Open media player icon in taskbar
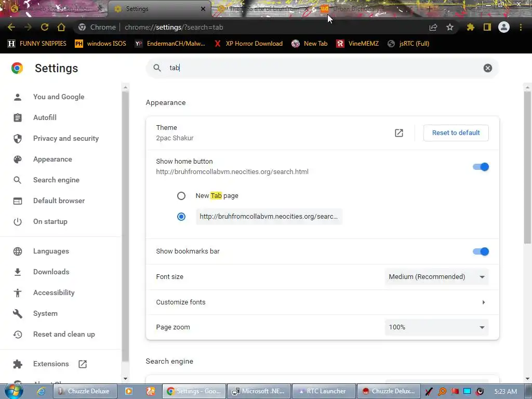Image resolution: width=532 pixels, height=399 pixels. tap(129, 391)
